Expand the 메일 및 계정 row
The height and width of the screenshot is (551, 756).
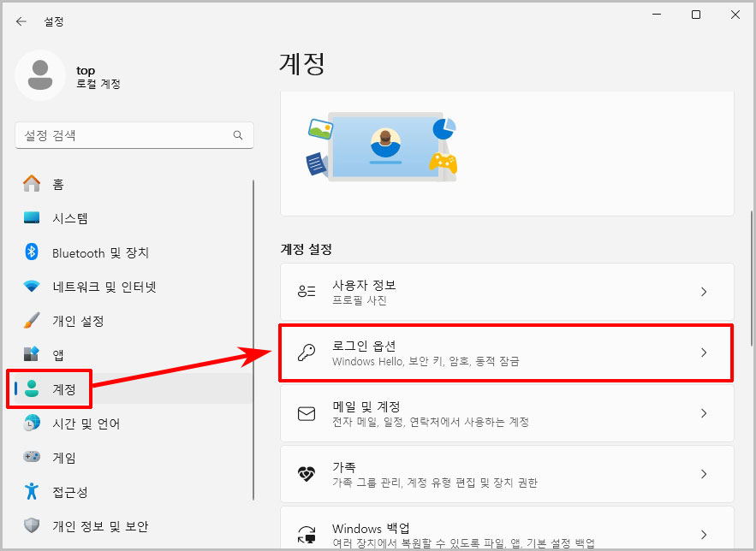tap(704, 413)
